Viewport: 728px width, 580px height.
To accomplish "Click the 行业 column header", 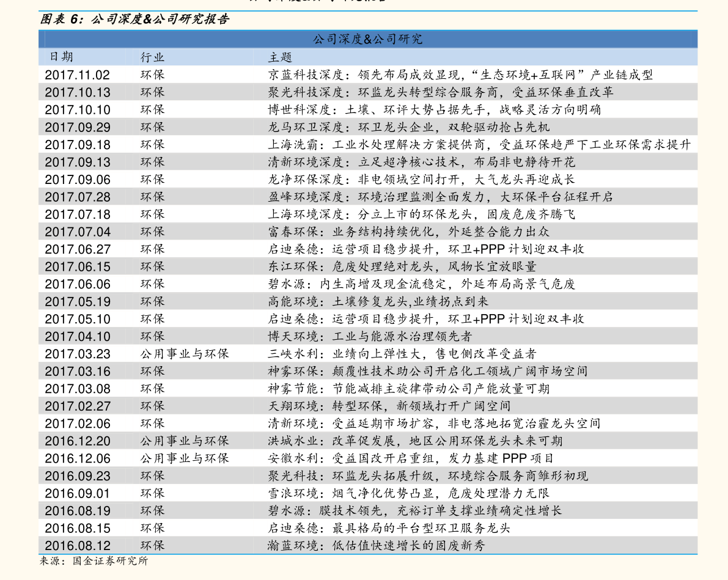I will coord(153,57).
